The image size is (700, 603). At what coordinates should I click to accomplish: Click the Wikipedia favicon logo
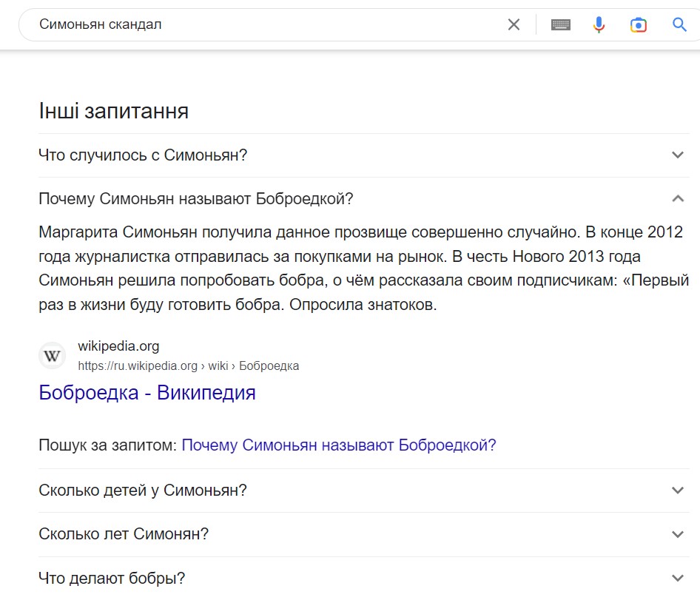tap(53, 356)
